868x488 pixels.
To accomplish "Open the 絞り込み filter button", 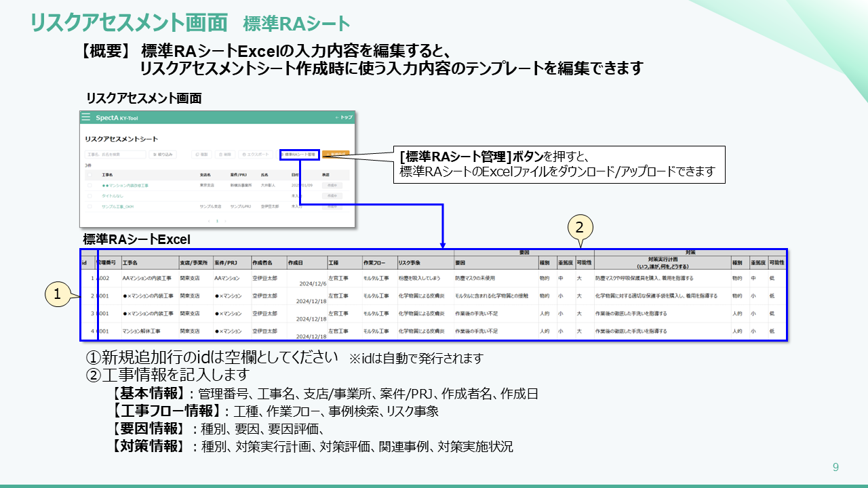I will 163,155.
